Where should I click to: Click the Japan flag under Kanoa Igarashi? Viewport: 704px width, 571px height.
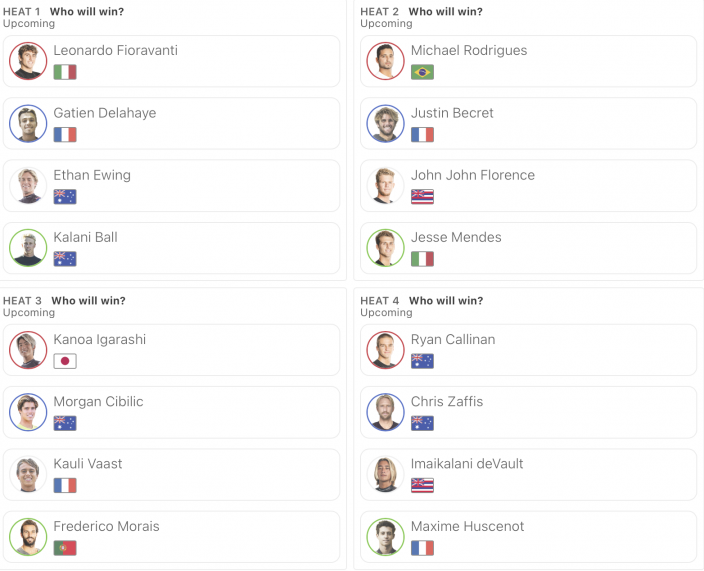pyautogui.click(x=65, y=361)
